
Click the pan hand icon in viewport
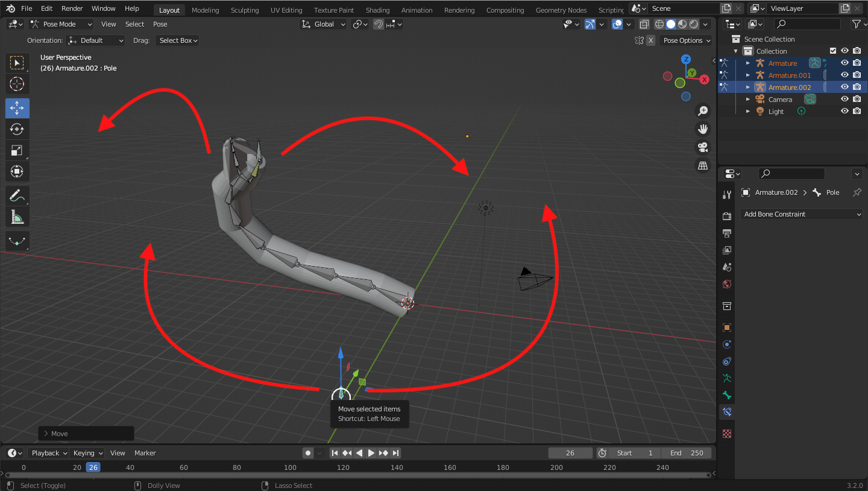703,128
